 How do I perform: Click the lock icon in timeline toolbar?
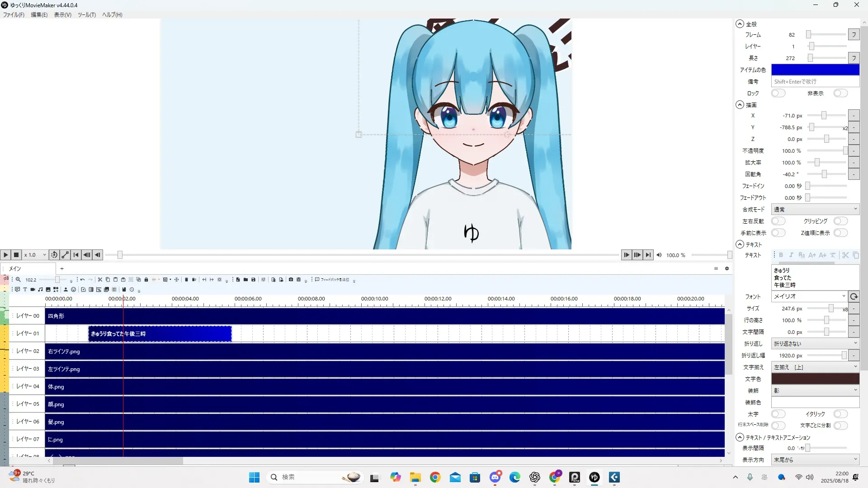[146, 280]
